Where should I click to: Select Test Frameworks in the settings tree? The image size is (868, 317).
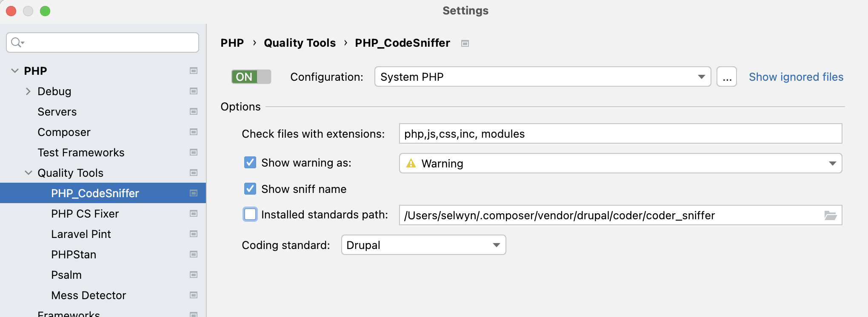(x=81, y=153)
